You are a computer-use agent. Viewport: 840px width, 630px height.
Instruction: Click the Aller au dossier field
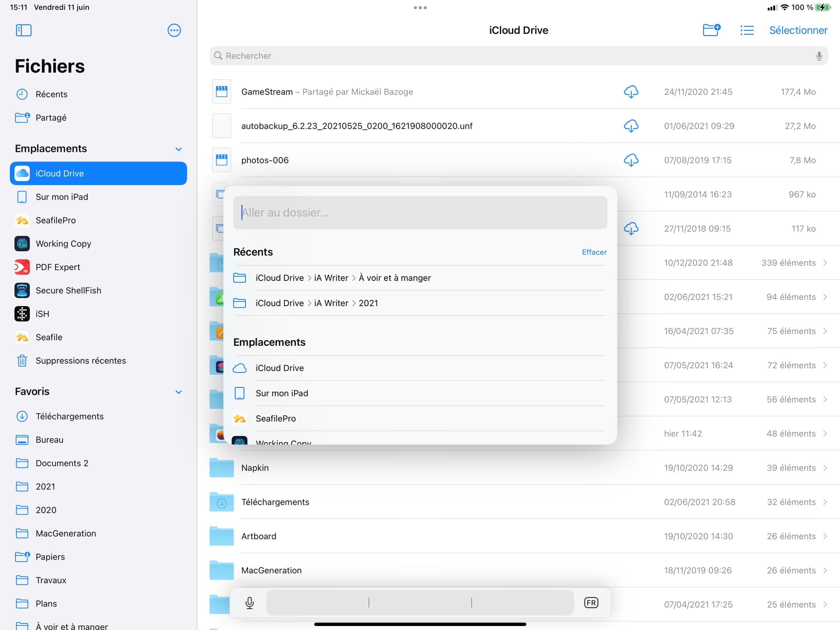420,212
